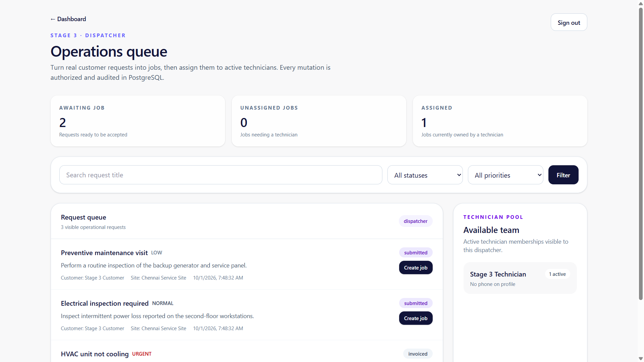644x362 pixels.
Task: Click the 1 active badge
Action: point(557,274)
